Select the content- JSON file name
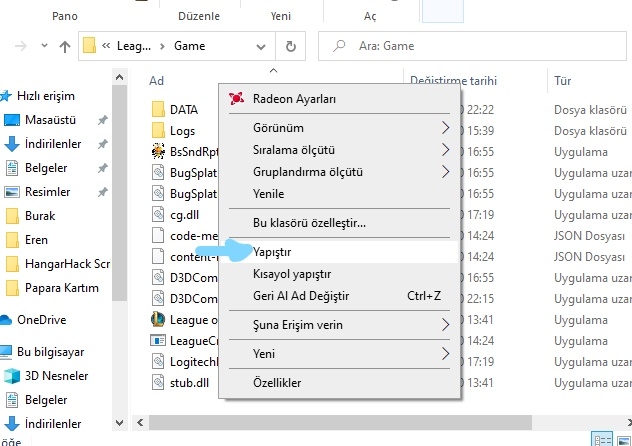This screenshot has width=632, height=446. [193, 257]
